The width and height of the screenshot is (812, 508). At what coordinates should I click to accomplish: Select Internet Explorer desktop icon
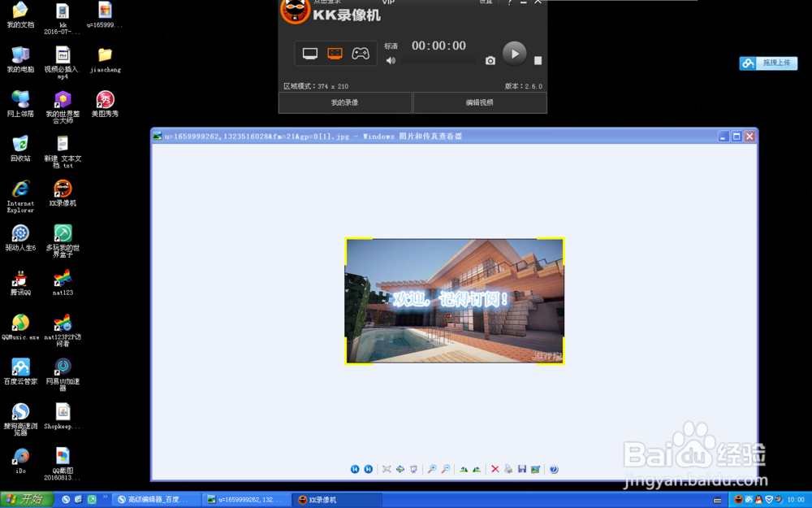point(20,197)
